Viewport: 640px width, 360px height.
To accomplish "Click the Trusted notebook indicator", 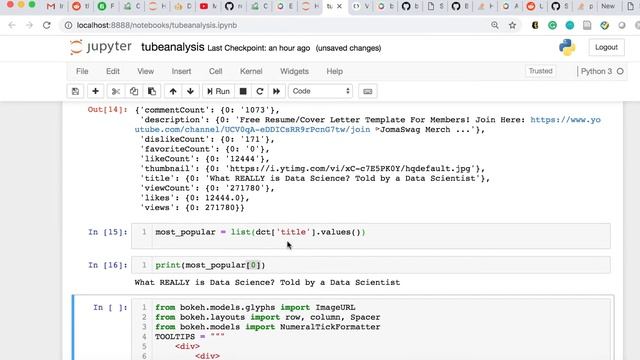I will 540,71.
